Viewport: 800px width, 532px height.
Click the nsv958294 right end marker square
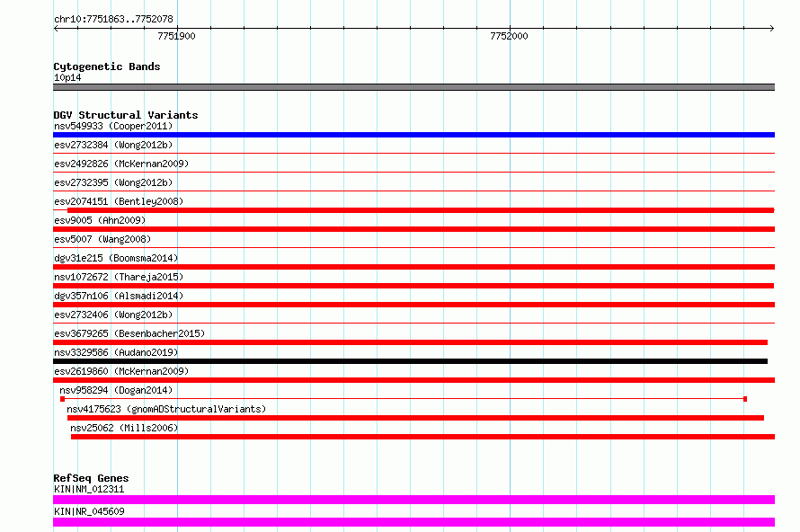click(745, 399)
